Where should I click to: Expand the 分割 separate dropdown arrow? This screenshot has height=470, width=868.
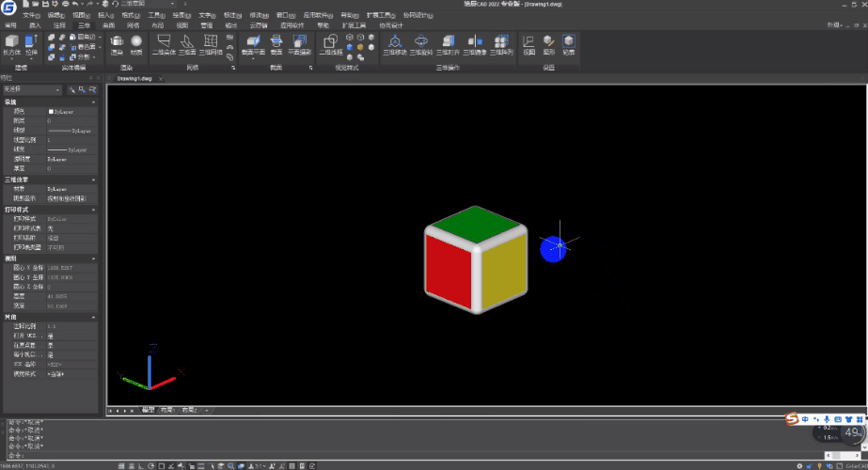94,57
